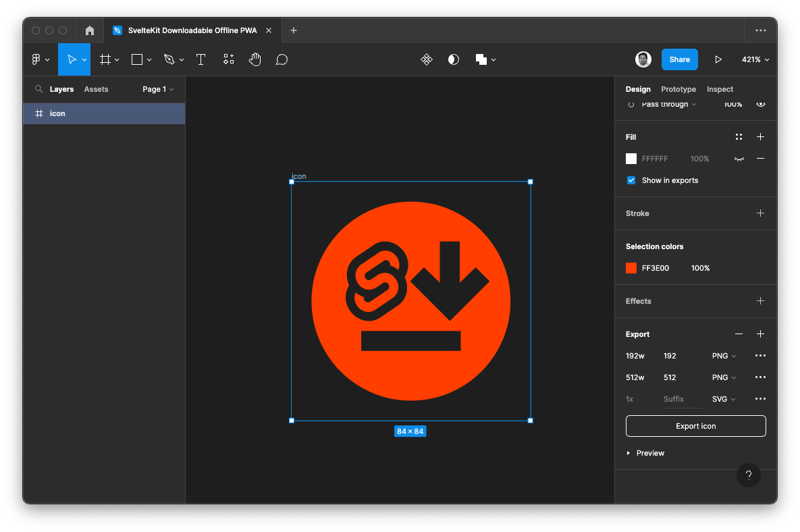
Task: Open the window's three-dot overflow menu
Action: tap(761, 30)
